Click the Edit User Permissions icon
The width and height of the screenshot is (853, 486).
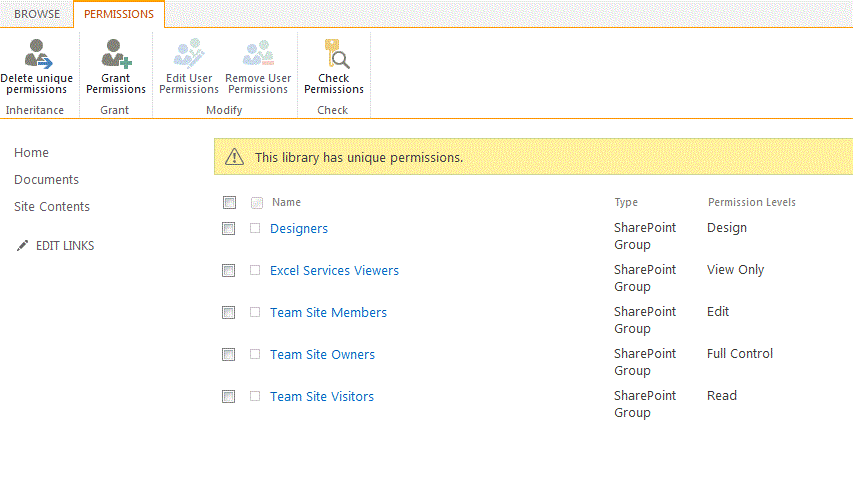[189, 54]
